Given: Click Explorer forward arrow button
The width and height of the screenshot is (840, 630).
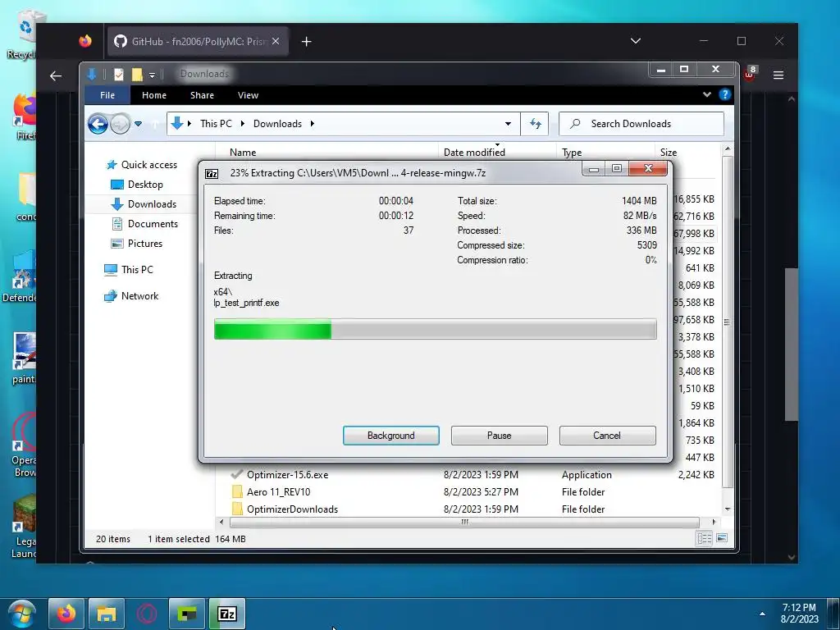Looking at the screenshot, I should pos(120,125).
